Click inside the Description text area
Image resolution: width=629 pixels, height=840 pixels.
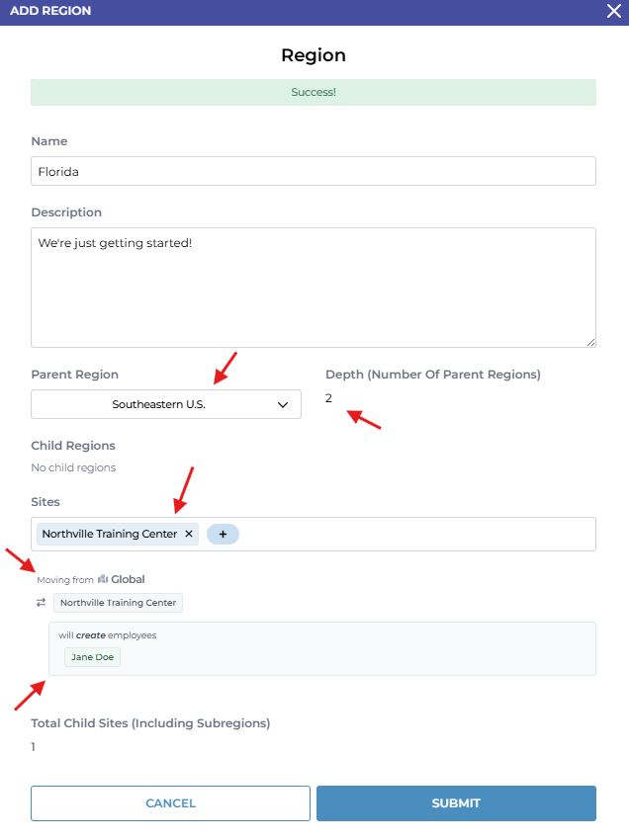click(313, 288)
